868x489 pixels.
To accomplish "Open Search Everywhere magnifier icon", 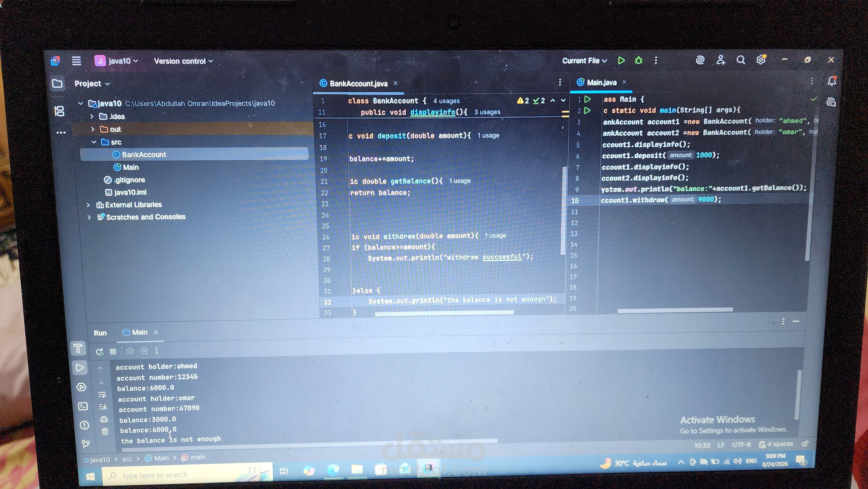I will pos(741,60).
